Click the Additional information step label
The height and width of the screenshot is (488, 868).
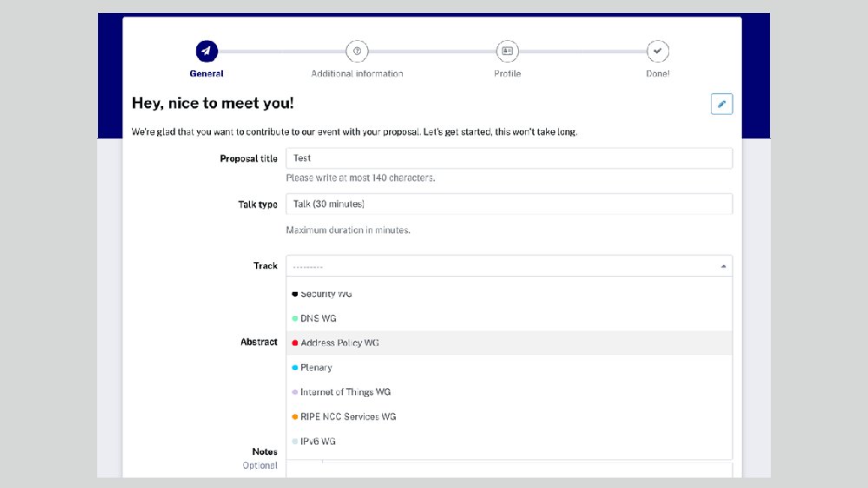pos(357,74)
